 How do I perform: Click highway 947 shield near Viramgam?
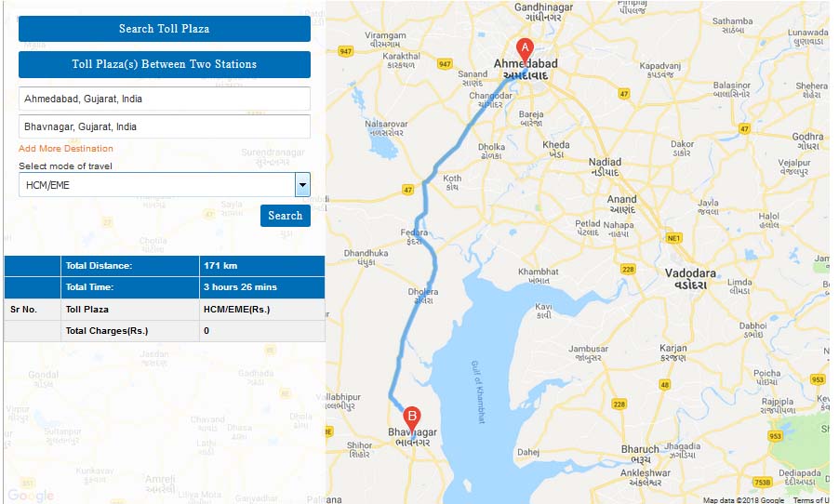(346, 51)
